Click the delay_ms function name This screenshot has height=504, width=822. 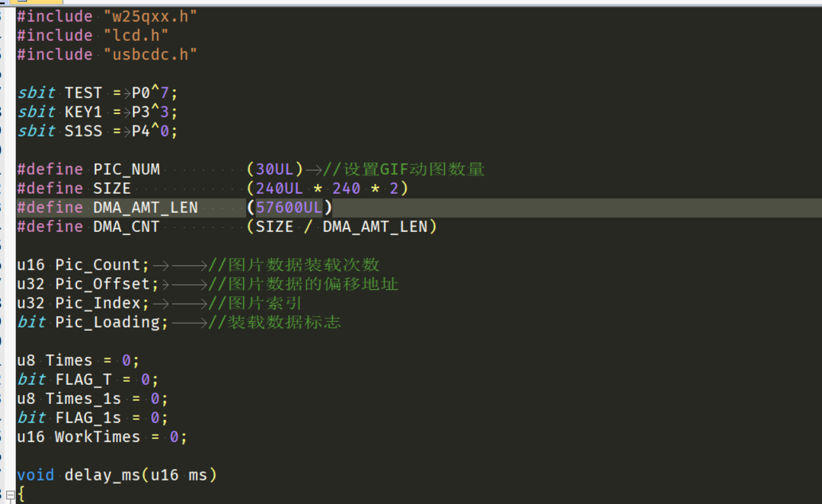pos(102,475)
